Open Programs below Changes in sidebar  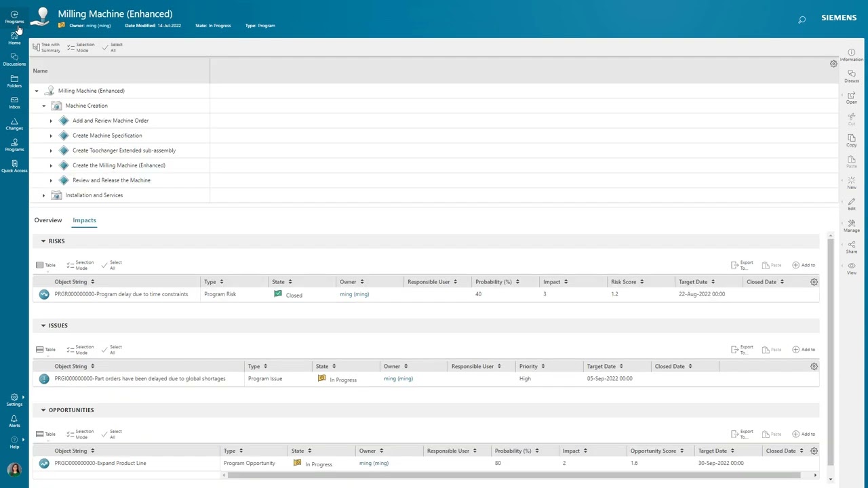(14, 145)
